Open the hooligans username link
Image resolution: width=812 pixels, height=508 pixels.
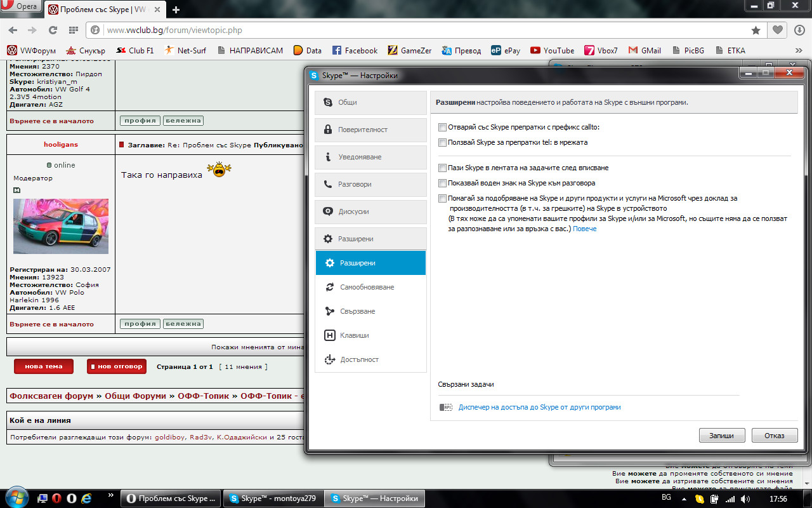(x=61, y=145)
